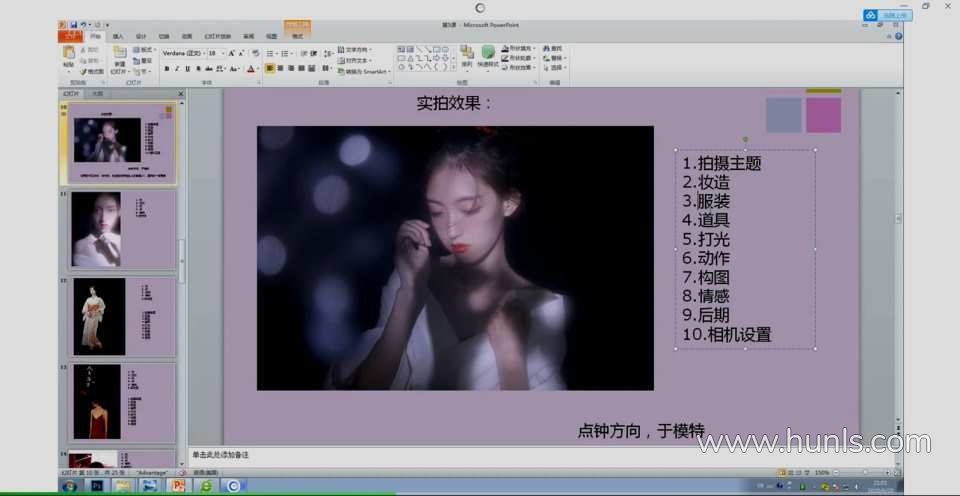This screenshot has width=960, height=496.
Task: Switch to the Design (设计) ribbon tab
Action: pyautogui.click(x=141, y=37)
